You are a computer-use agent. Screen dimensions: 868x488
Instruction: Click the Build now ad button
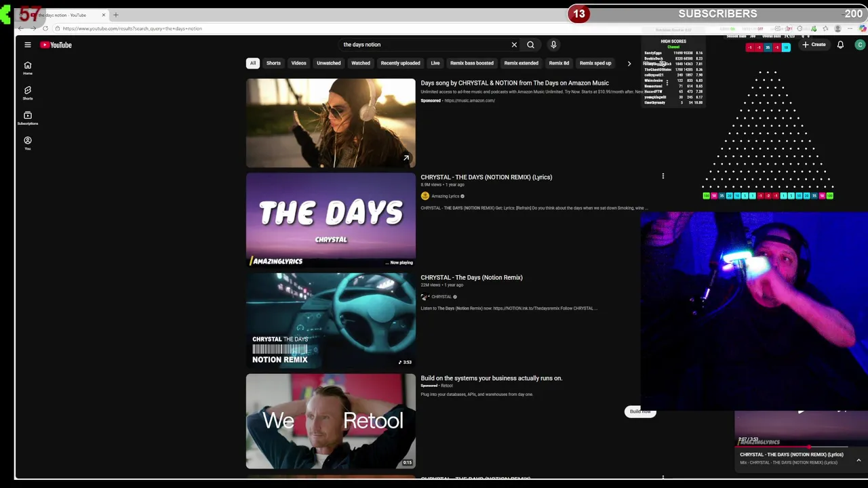tap(640, 411)
